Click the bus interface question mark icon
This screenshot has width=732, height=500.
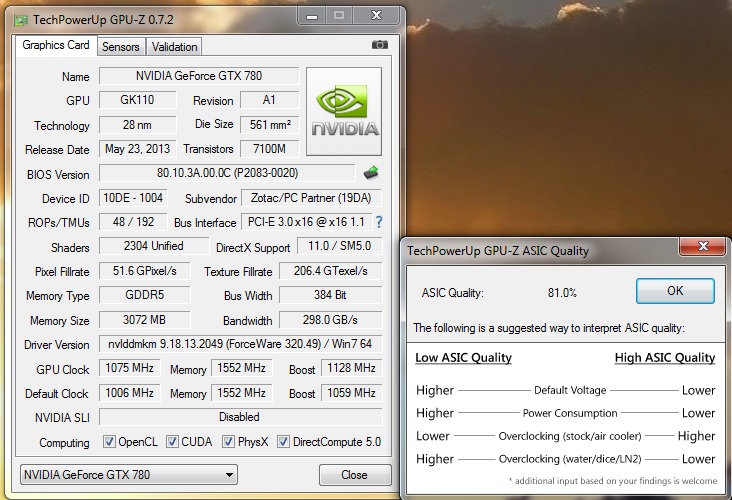click(x=379, y=222)
